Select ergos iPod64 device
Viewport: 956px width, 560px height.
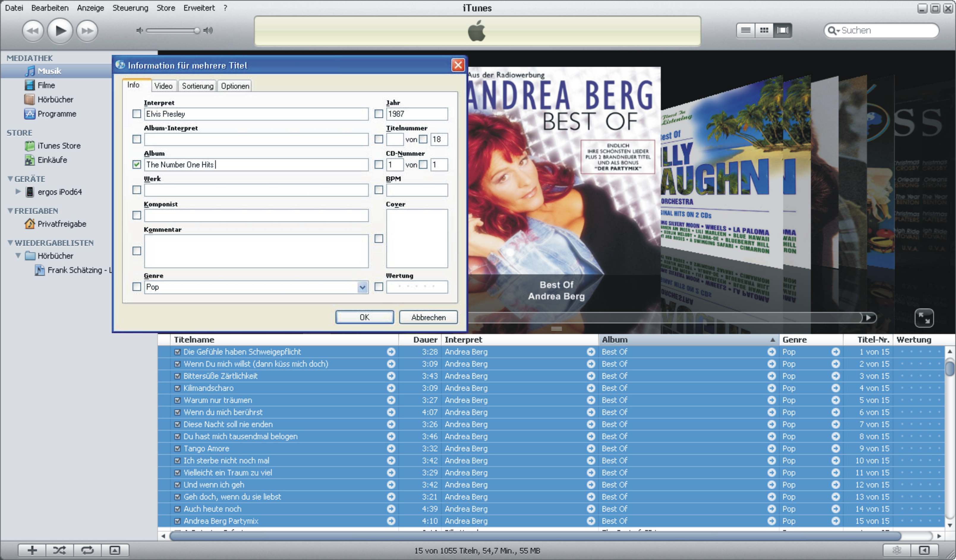pos(59,192)
